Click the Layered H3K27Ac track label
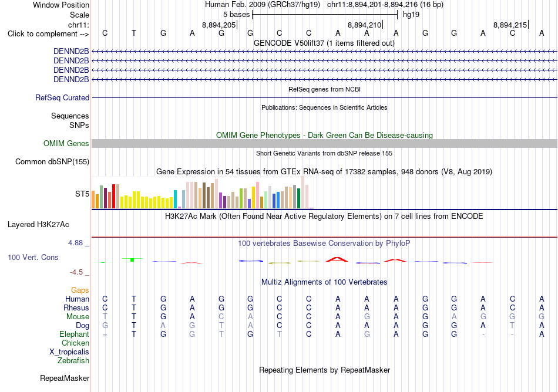 pos(38,225)
